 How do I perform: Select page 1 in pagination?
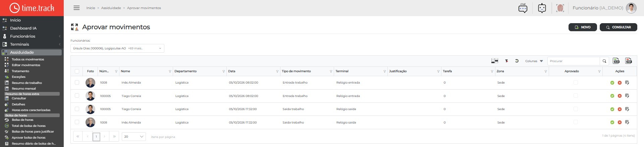pyautogui.click(x=96, y=137)
